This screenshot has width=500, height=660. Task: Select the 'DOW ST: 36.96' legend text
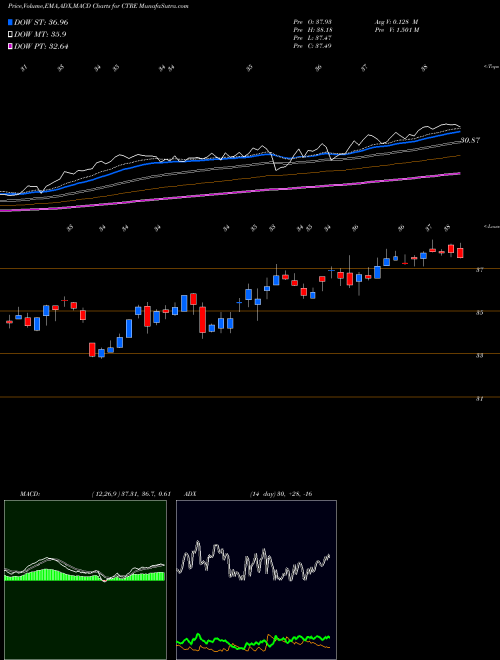(x=41, y=22)
